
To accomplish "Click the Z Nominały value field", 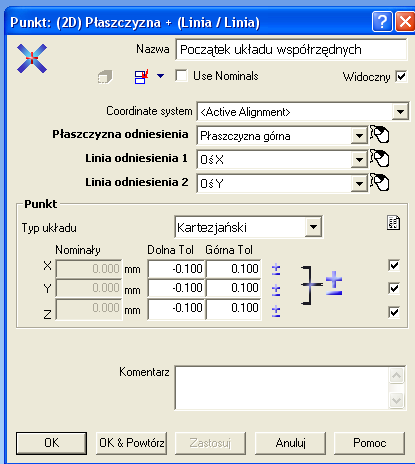I will pos(89,309).
